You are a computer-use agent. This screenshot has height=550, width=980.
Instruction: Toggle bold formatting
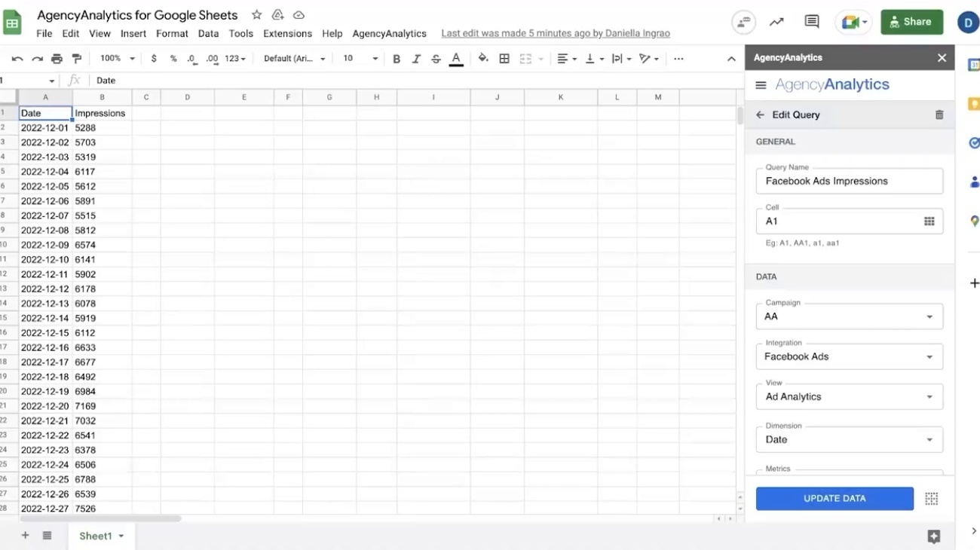click(x=397, y=59)
